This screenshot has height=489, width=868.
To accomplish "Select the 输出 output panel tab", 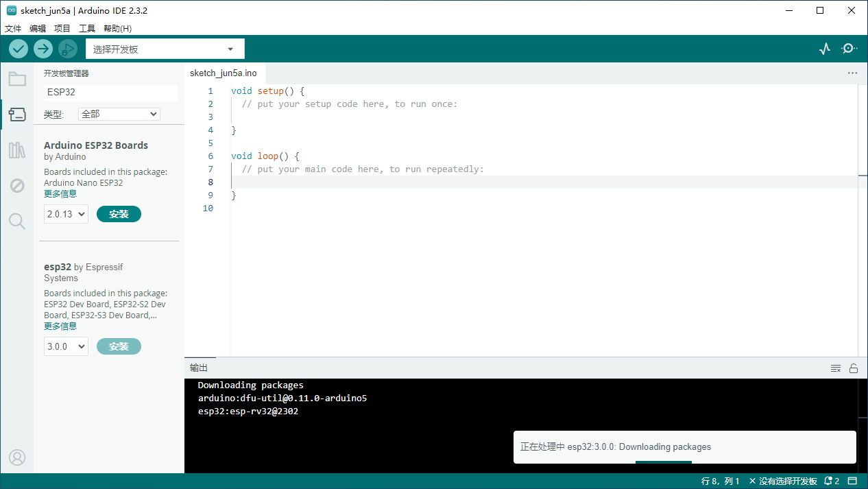I will click(199, 368).
